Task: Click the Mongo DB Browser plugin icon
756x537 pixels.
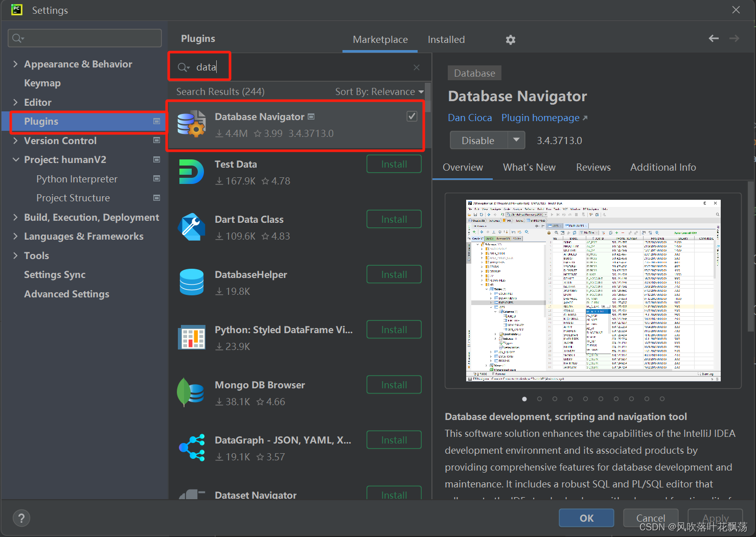Action: tap(191, 392)
